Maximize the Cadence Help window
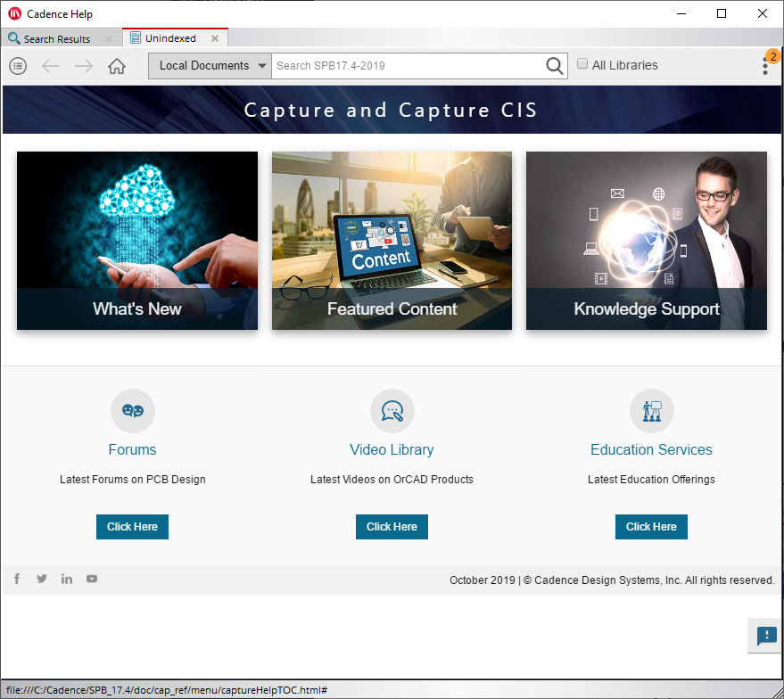Viewport: 784px width, 699px height. point(721,13)
